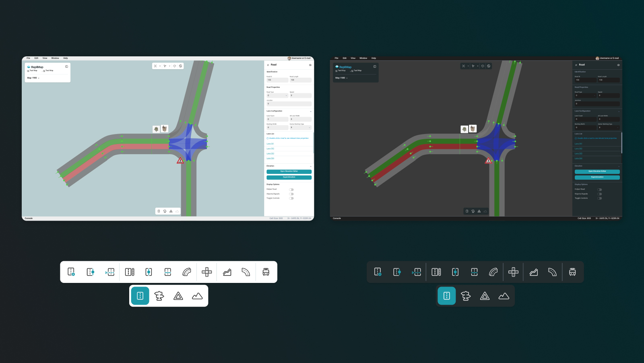Click Superelevation button in light window
This screenshot has width=644, height=363.
click(x=289, y=177)
